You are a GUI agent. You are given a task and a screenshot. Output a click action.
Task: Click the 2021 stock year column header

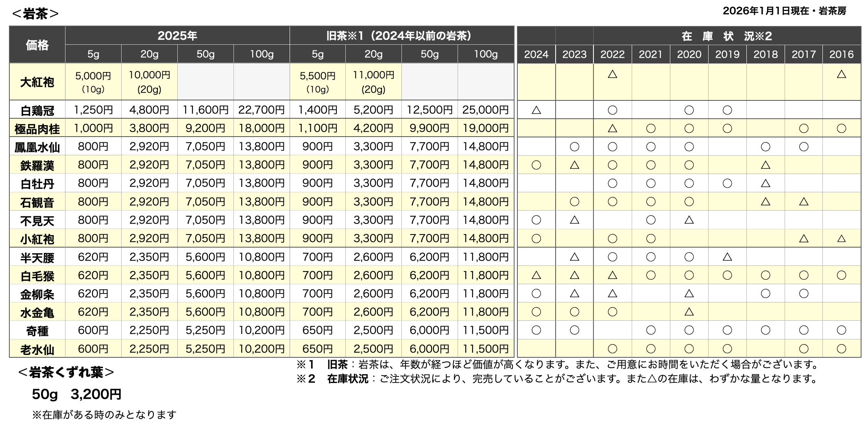[x=650, y=54]
